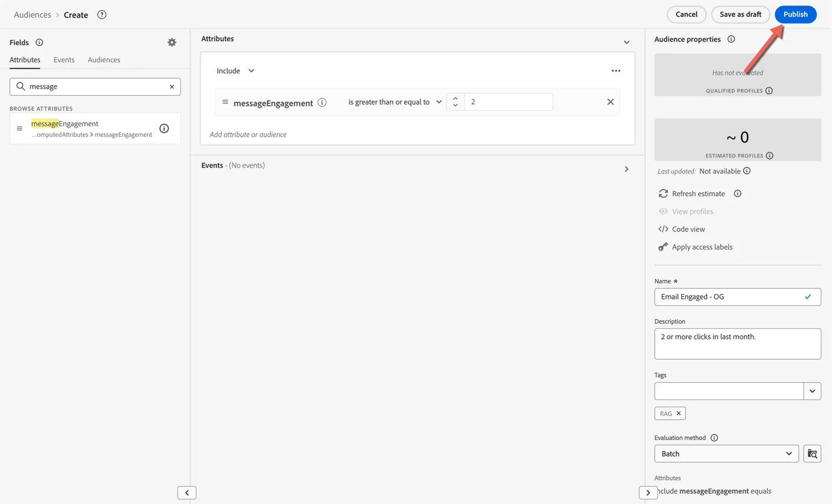Open the Batch evaluation method dropdown
This screenshot has width=832, height=504.
point(726,454)
